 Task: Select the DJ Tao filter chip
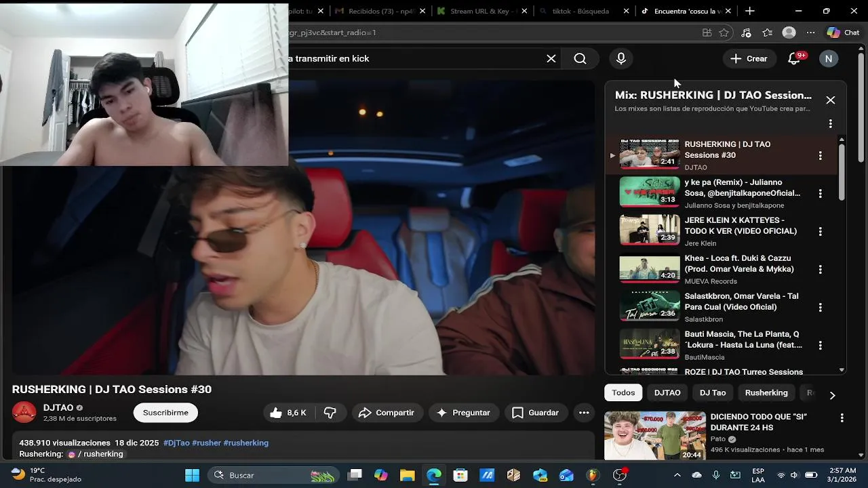713,393
